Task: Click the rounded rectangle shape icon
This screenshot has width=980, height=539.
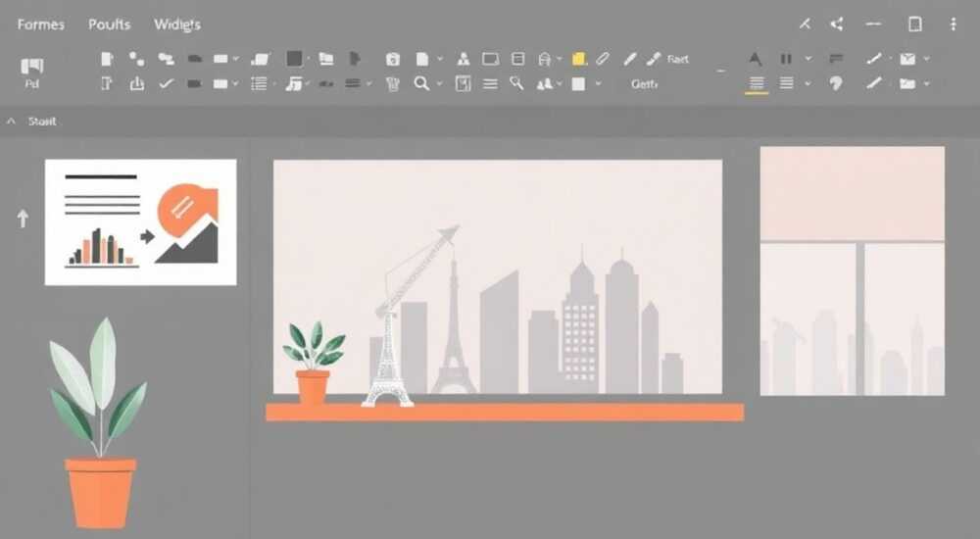Action: pos(491,59)
